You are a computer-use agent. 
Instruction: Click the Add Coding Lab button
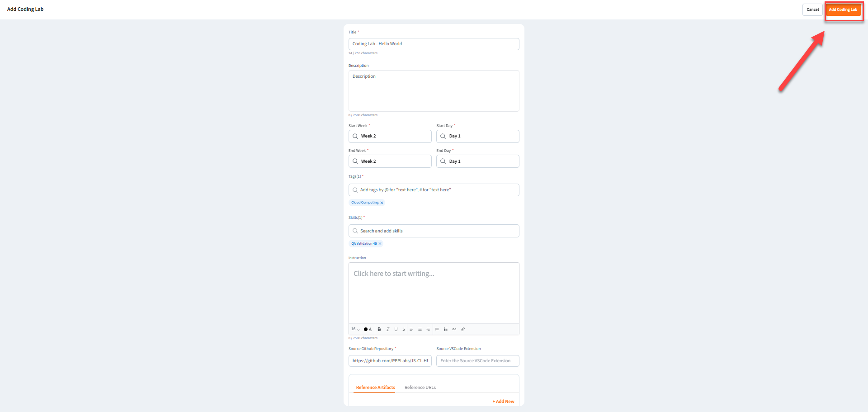tap(843, 9)
